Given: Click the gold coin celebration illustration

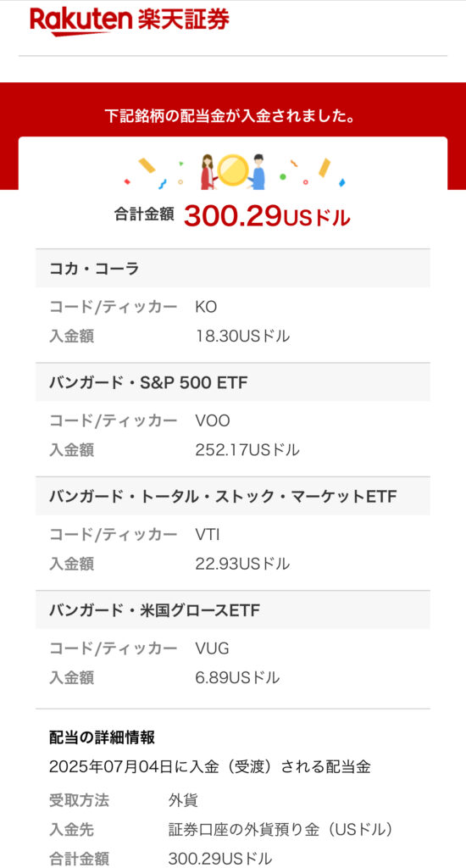Looking at the screenshot, I should 232,171.
